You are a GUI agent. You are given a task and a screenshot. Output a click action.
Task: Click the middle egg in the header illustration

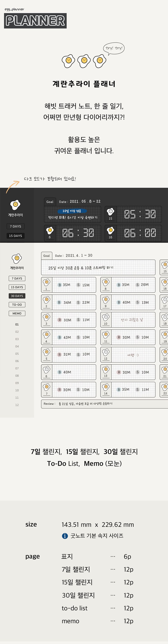[x=84, y=61]
